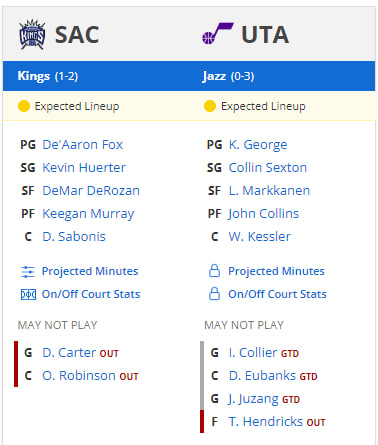Open Jazz On/Off Court Stats link

coord(277,294)
